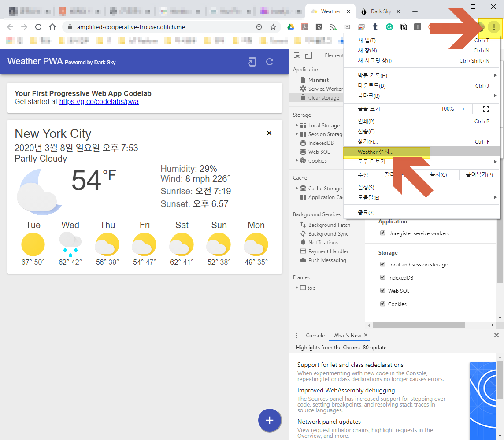This screenshot has width=504, height=440.
Task: Choose the print (Ctrl+P) menu entry
Action: 421,121
